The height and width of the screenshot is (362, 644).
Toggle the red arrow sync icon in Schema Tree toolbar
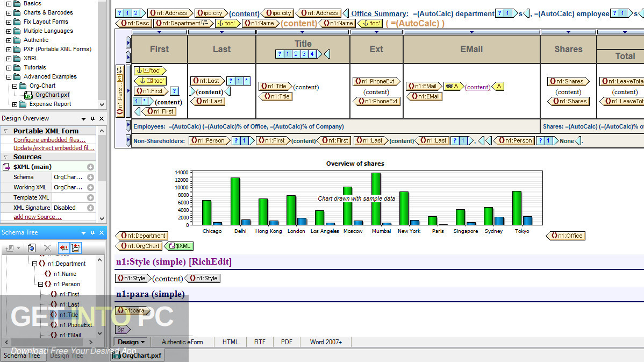(63, 248)
